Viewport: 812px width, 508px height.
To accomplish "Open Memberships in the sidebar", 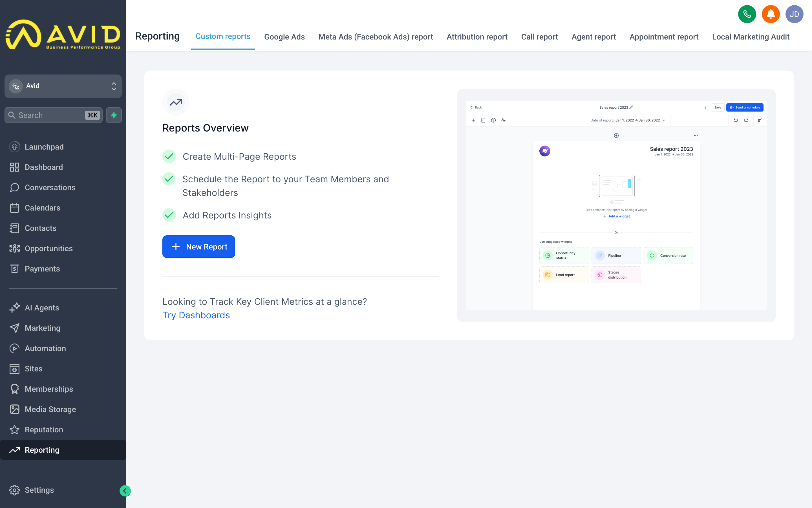I will (63, 389).
